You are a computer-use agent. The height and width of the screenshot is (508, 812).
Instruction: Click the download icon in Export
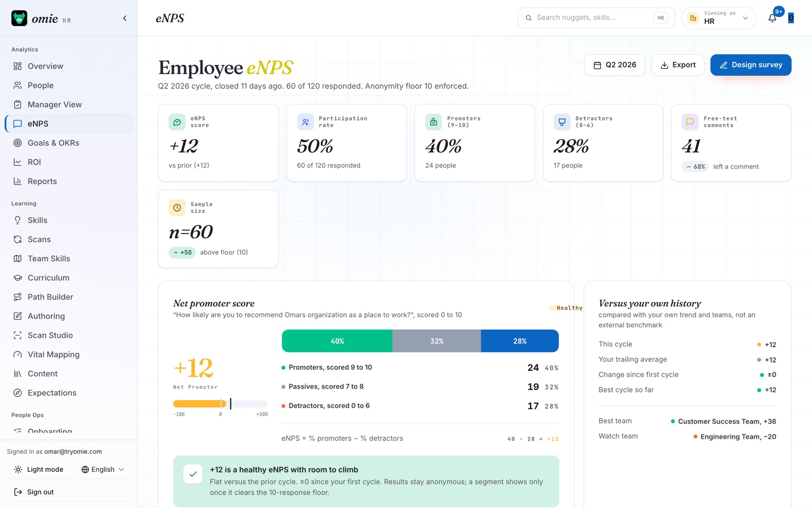(x=664, y=65)
